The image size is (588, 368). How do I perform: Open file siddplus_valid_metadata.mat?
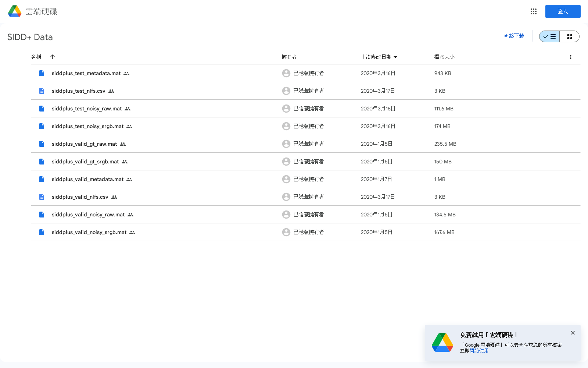coord(87,179)
